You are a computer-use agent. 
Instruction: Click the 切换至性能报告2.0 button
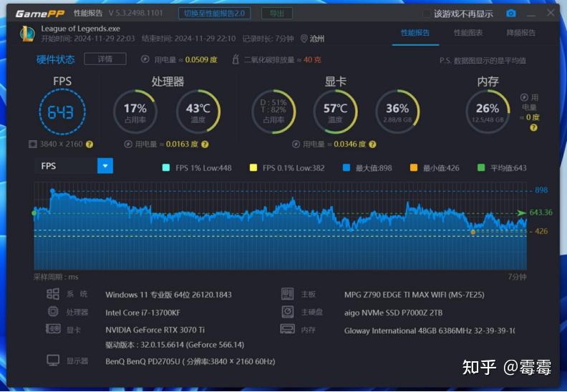tap(215, 14)
